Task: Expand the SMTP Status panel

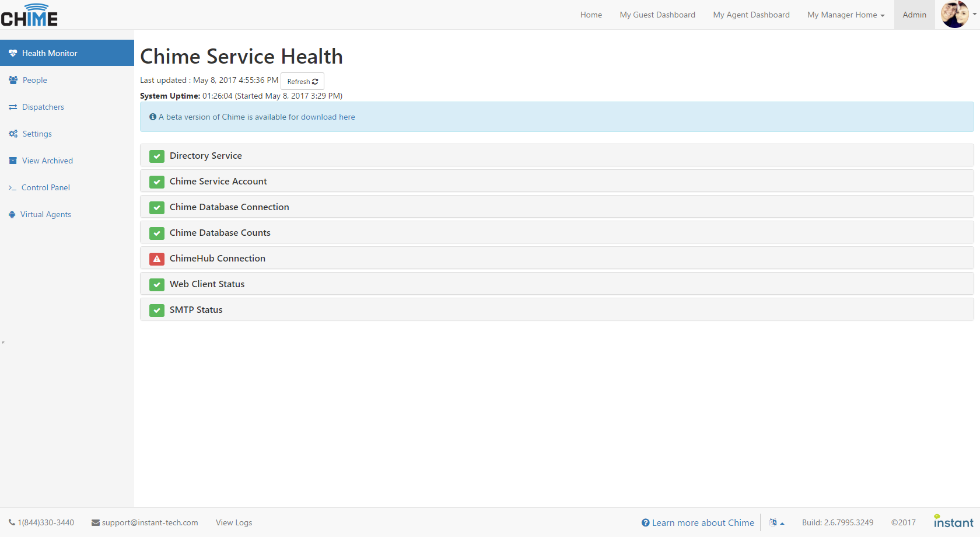Action: pyautogui.click(x=557, y=309)
